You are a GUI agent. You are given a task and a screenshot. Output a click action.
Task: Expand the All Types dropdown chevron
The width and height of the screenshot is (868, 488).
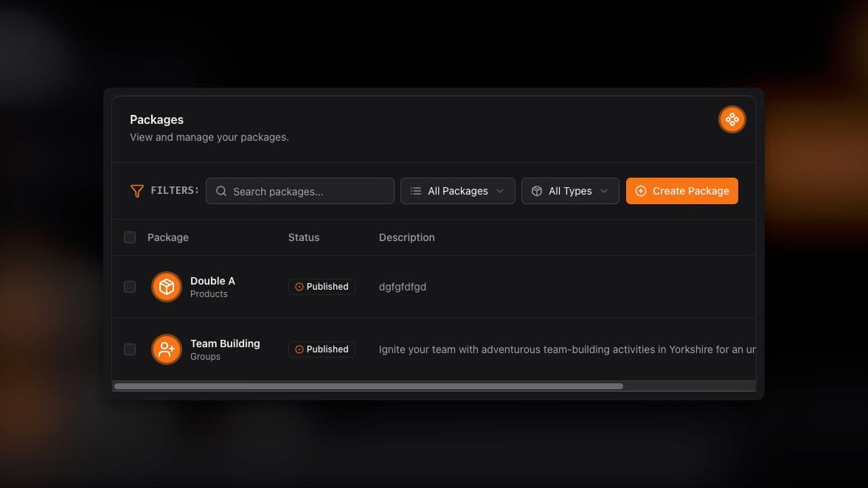coord(604,191)
